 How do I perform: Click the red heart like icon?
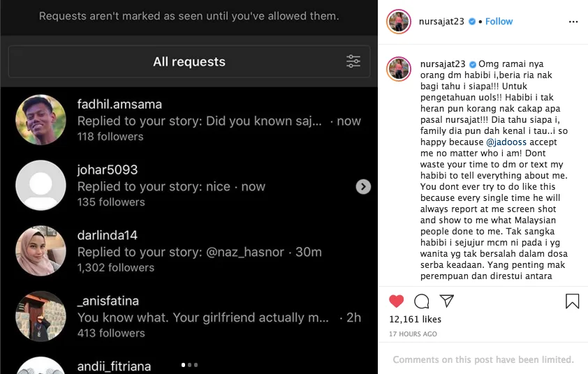click(x=397, y=301)
